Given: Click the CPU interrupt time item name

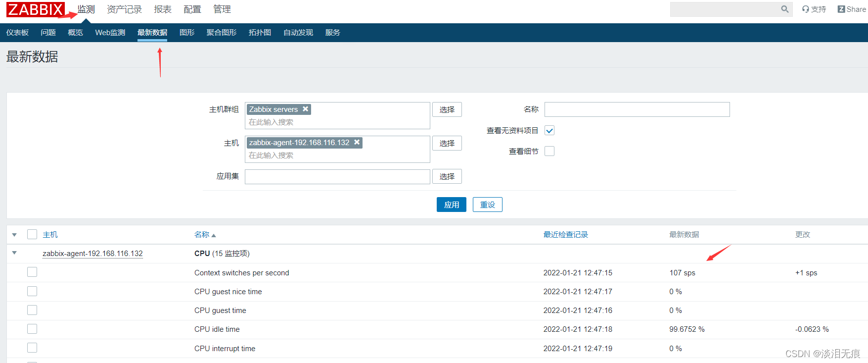Looking at the screenshot, I should [x=225, y=348].
